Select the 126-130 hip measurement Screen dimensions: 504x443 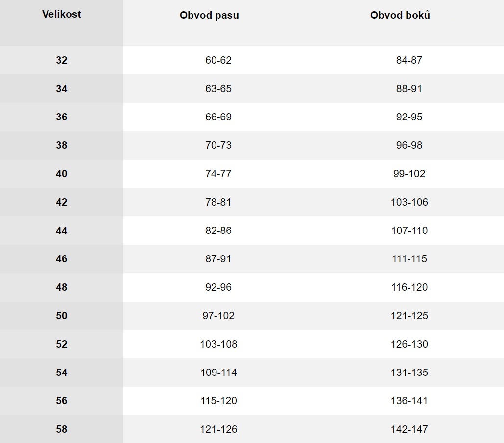[409, 344]
